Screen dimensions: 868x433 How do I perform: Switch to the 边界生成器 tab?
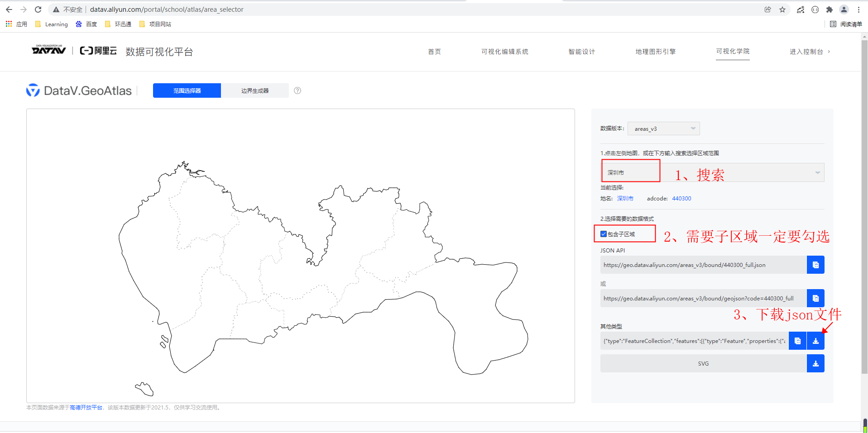pyautogui.click(x=254, y=90)
